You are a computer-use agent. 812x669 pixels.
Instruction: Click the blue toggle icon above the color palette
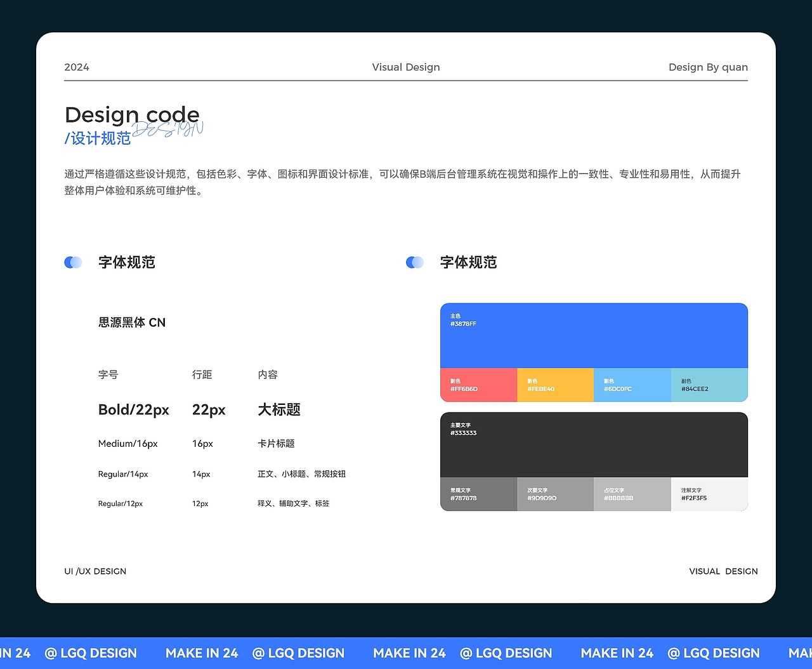tap(415, 262)
